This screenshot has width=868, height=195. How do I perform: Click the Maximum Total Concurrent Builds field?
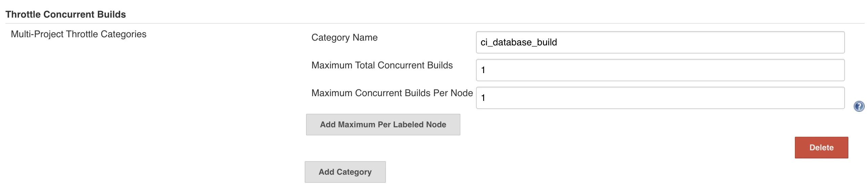tap(660, 70)
